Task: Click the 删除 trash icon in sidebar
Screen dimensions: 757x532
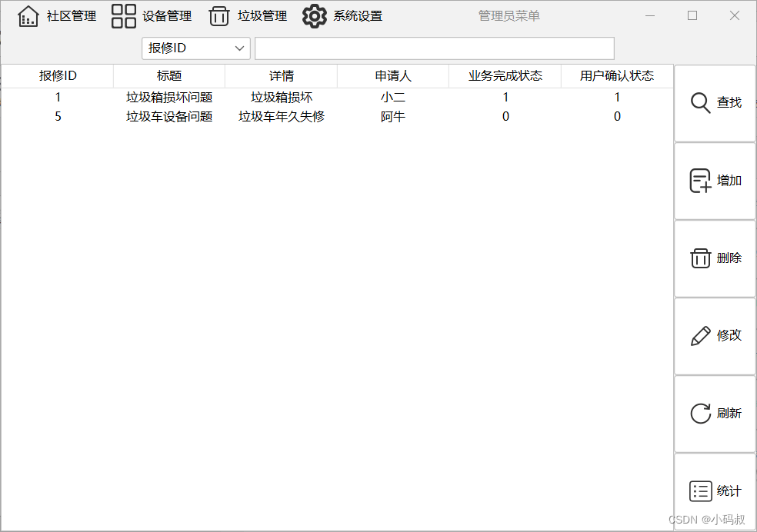Action: click(700, 258)
